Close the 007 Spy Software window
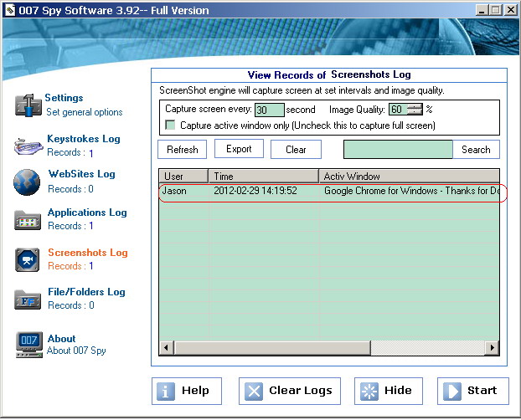The image size is (521, 420). click(511, 10)
